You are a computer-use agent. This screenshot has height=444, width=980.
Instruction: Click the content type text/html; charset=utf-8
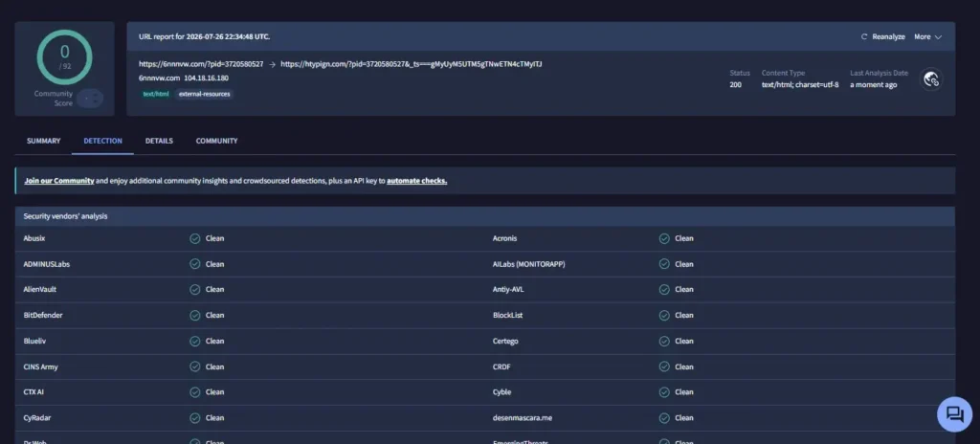800,84
